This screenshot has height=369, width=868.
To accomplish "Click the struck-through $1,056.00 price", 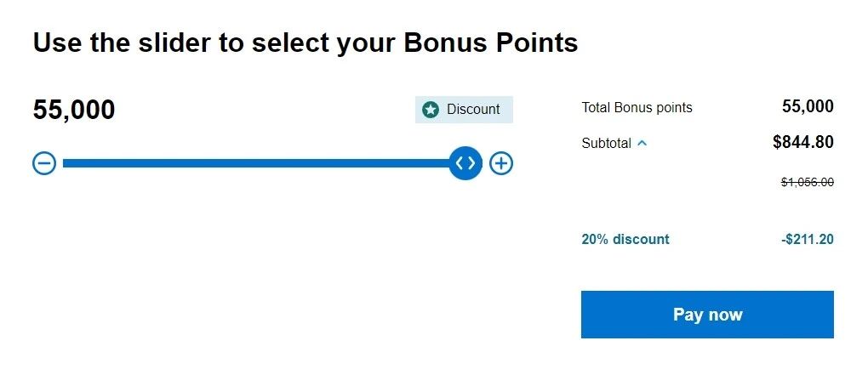I will (x=807, y=182).
